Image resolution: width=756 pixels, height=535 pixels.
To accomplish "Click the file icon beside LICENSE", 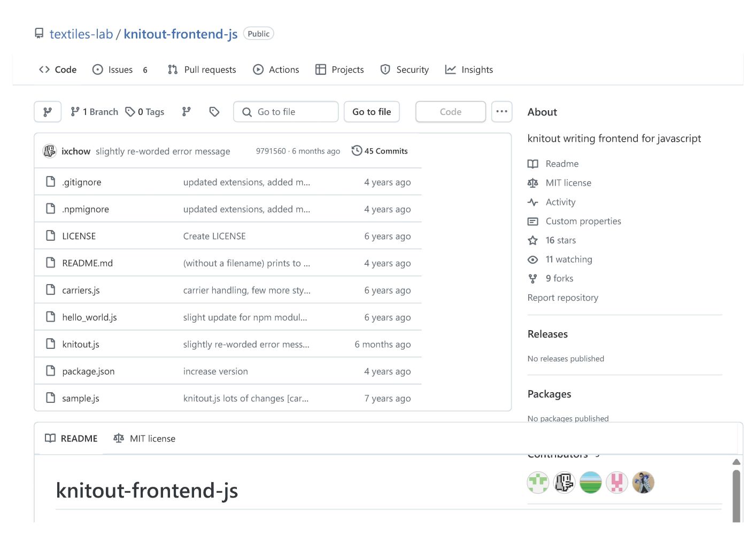I will tap(51, 236).
